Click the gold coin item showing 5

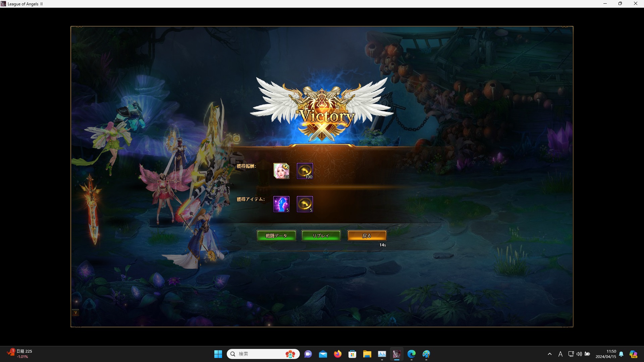[x=305, y=204]
